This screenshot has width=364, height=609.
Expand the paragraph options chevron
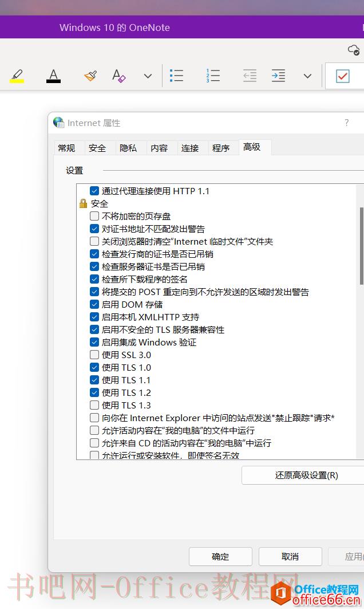click(308, 76)
